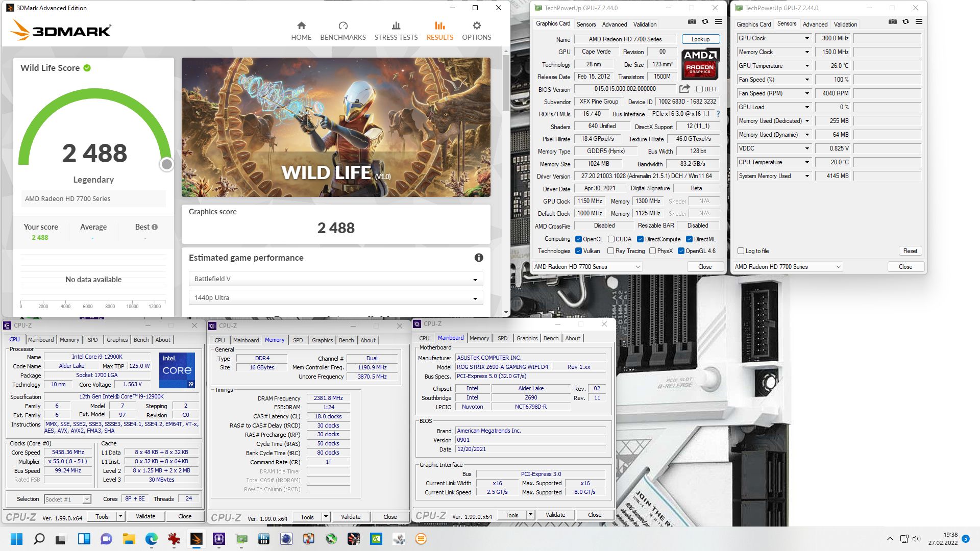Toggle the UEFI checkbox in GPU-Z
Screen dimensions: 980x551
point(699,89)
